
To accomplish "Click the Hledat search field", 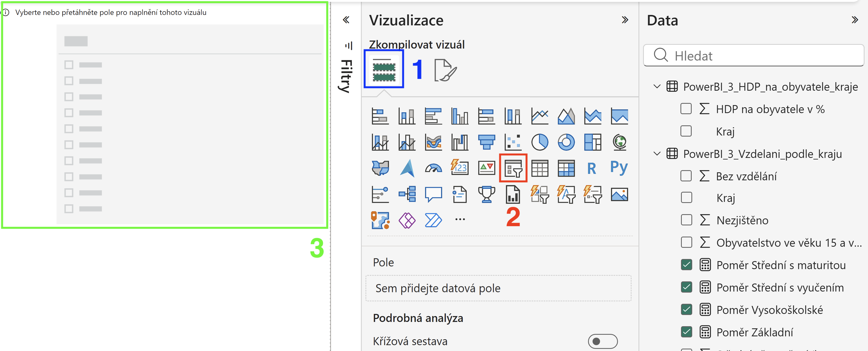I will pyautogui.click(x=753, y=55).
